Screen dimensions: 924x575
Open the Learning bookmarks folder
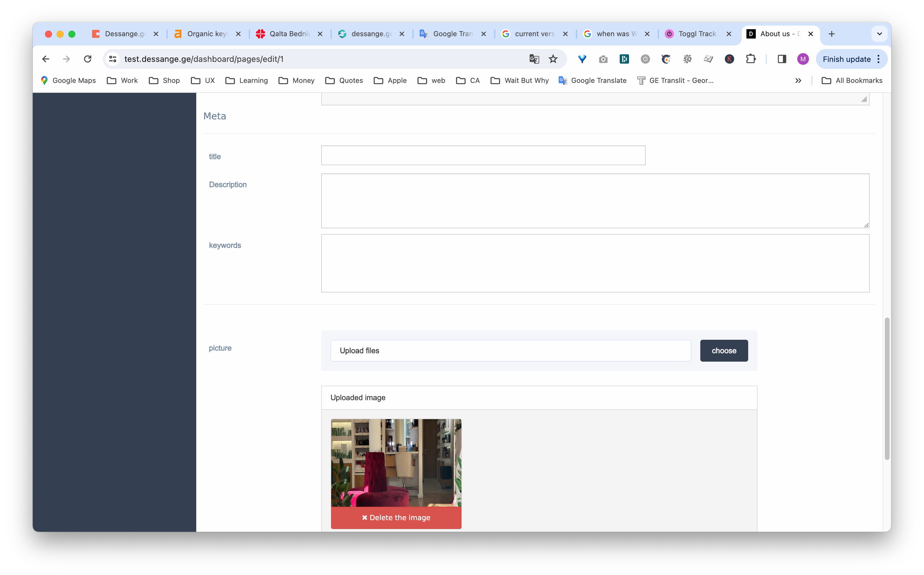(x=246, y=81)
